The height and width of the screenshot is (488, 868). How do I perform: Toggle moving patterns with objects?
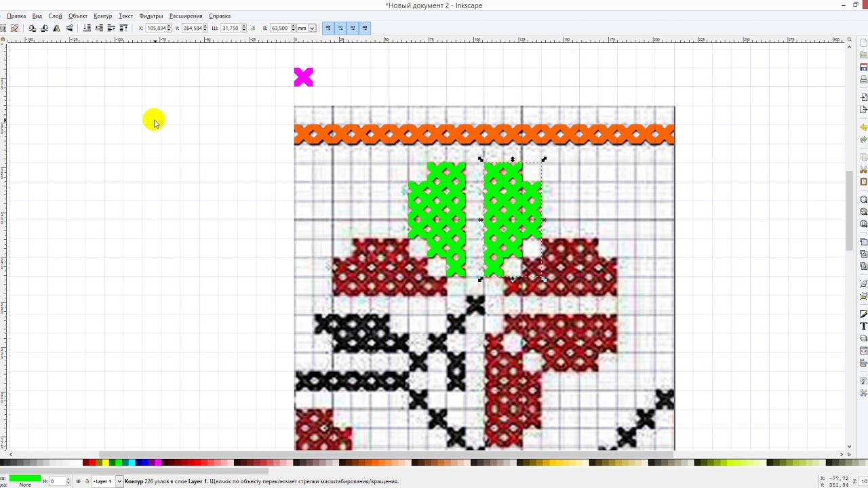[x=365, y=28]
